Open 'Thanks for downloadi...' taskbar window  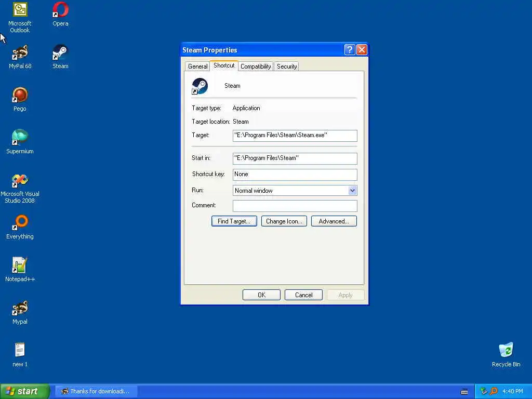96,391
